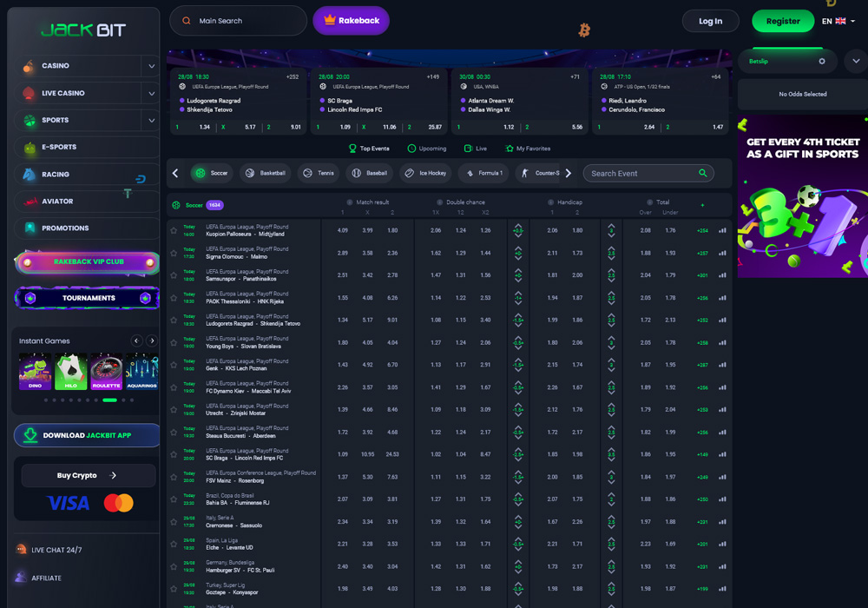868x608 pixels.
Task: Click the Bitcoin icon in the header
Action: (583, 30)
